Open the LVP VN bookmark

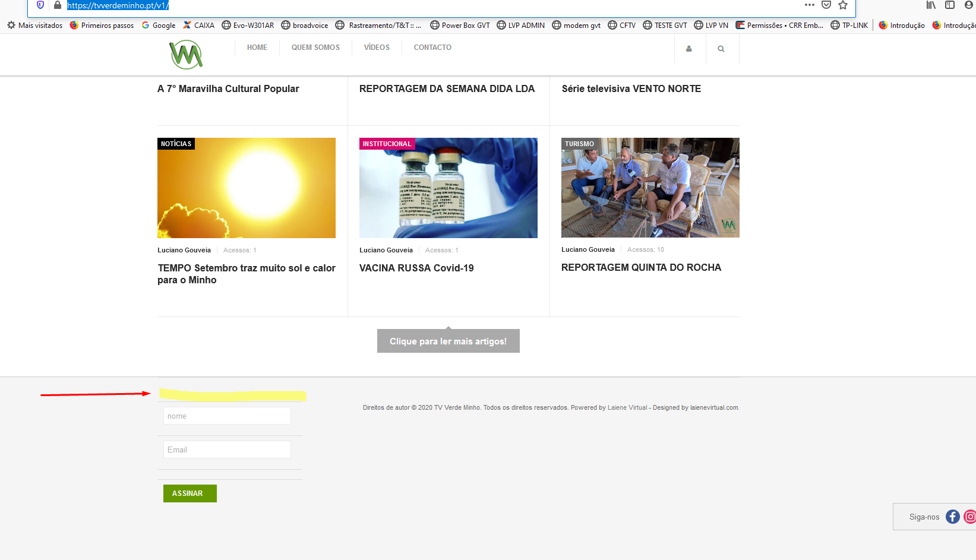coord(711,26)
